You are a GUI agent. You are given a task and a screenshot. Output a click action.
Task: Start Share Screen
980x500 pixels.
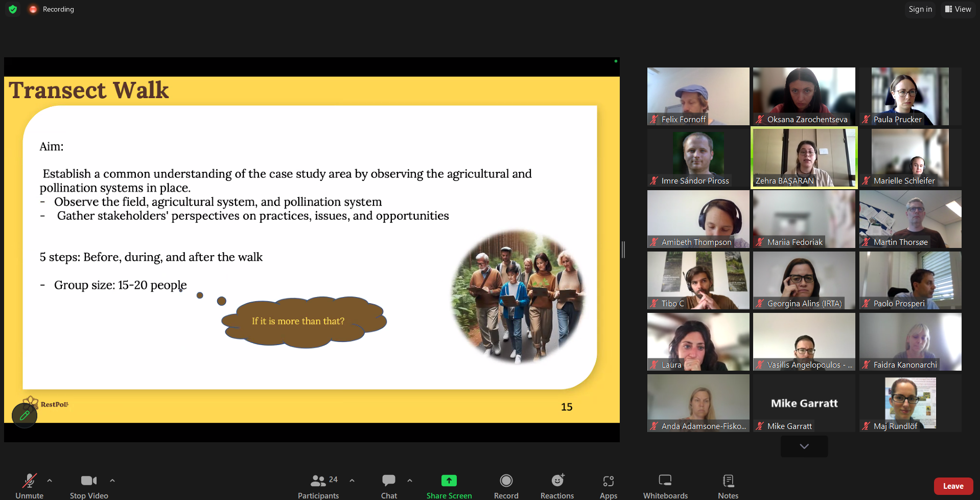click(449, 486)
